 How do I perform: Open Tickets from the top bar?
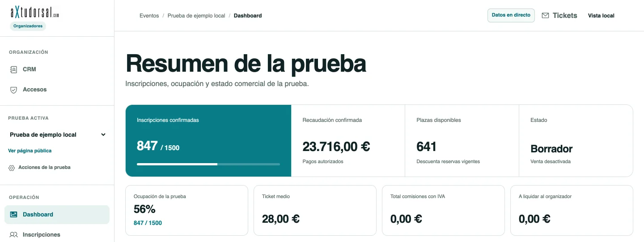[559, 16]
